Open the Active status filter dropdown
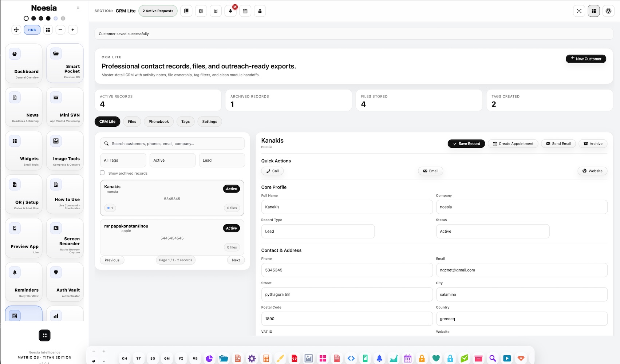Image resolution: width=620 pixels, height=364 pixels. click(173, 160)
